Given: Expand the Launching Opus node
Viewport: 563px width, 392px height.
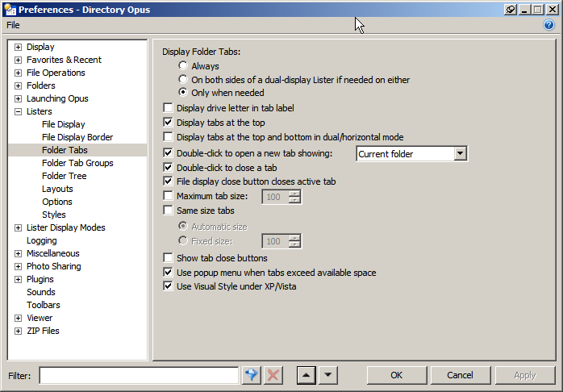Looking at the screenshot, I should click(18, 98).
